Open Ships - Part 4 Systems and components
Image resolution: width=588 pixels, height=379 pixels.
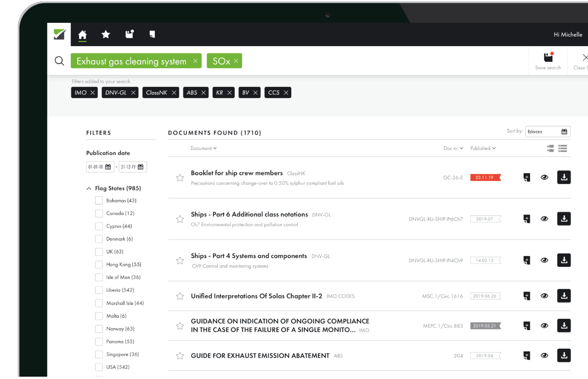point(249,256)
